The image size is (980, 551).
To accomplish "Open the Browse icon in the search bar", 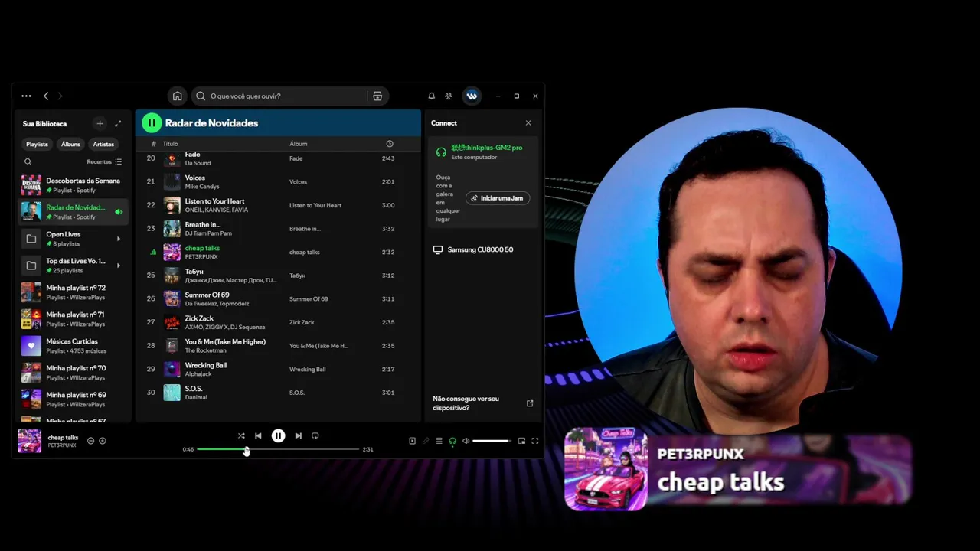I will tap(377, 96).
